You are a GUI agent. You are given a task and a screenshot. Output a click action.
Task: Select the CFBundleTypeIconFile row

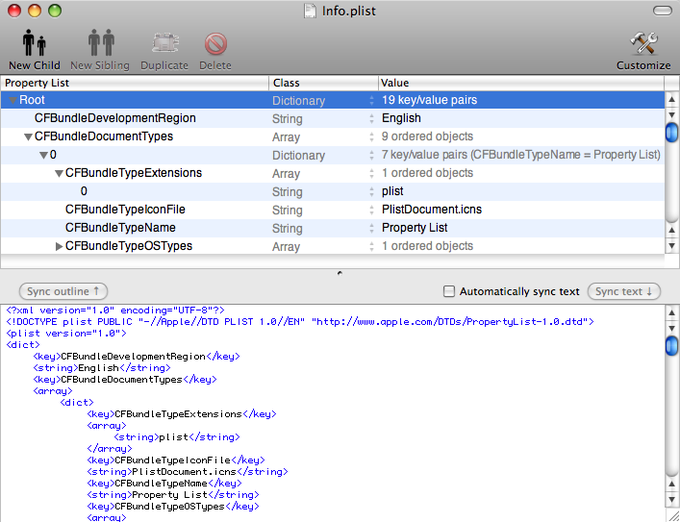click(x=125, y=210)
